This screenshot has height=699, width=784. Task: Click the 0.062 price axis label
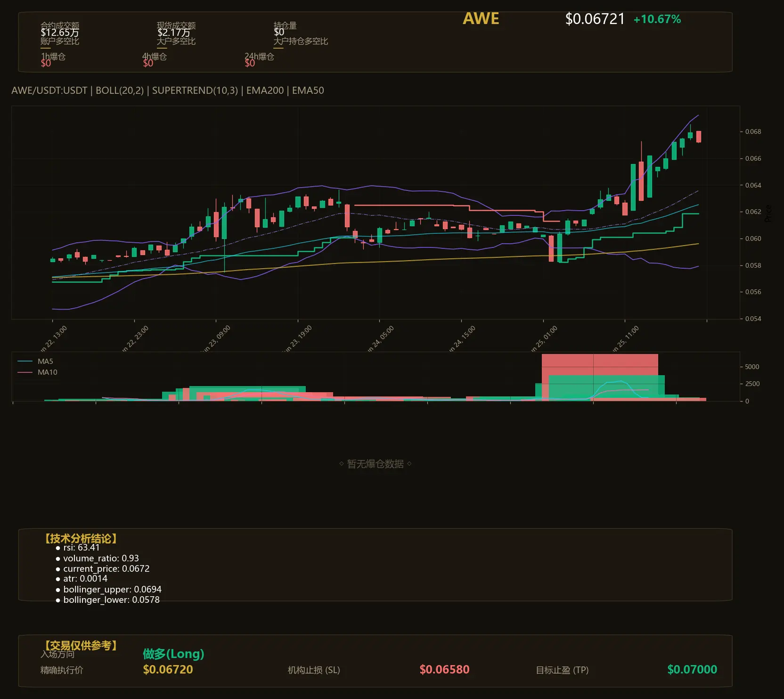tap(753, 212)
